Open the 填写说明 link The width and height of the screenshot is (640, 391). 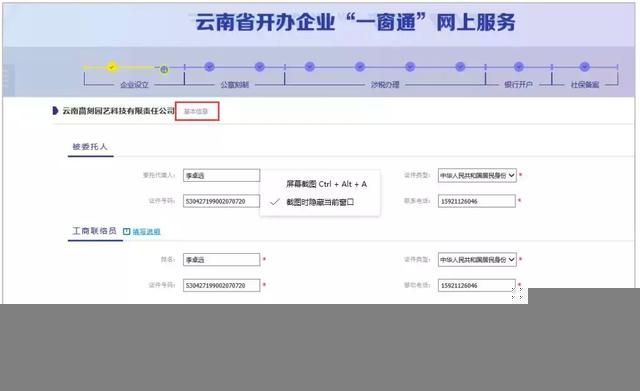click(147, 232)
